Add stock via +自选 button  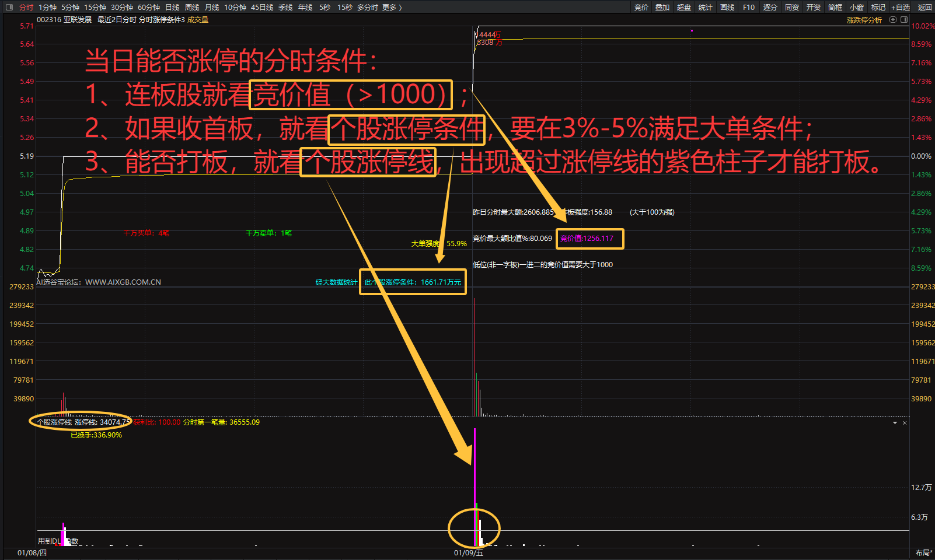click(x=901, y=7)
